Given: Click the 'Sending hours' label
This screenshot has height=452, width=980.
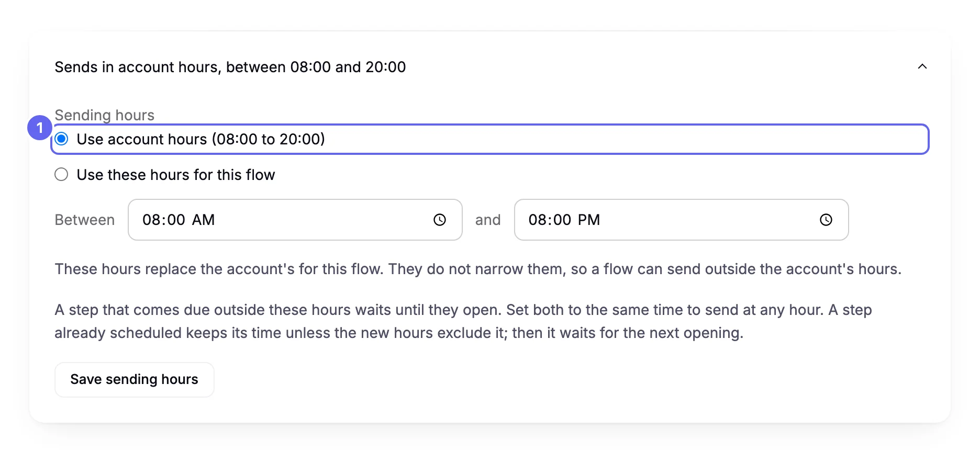Looking at the screenshot, I should 105,115.
